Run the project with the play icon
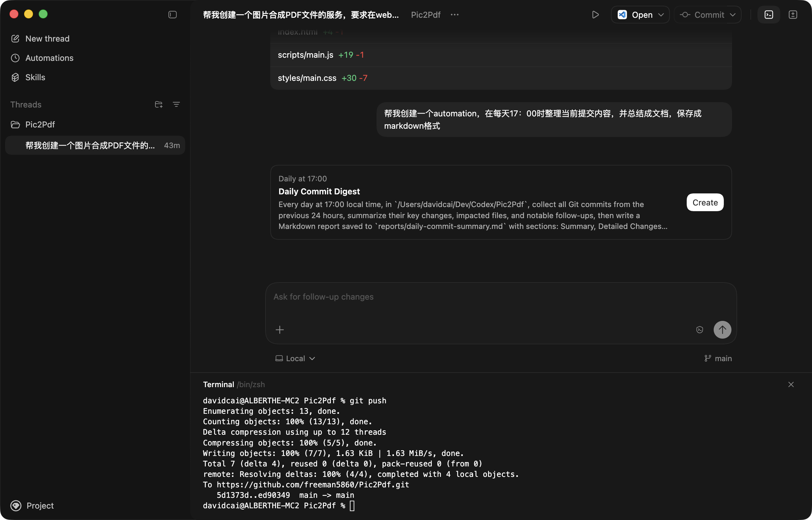The image size is (812, 520). pos(595,15)
